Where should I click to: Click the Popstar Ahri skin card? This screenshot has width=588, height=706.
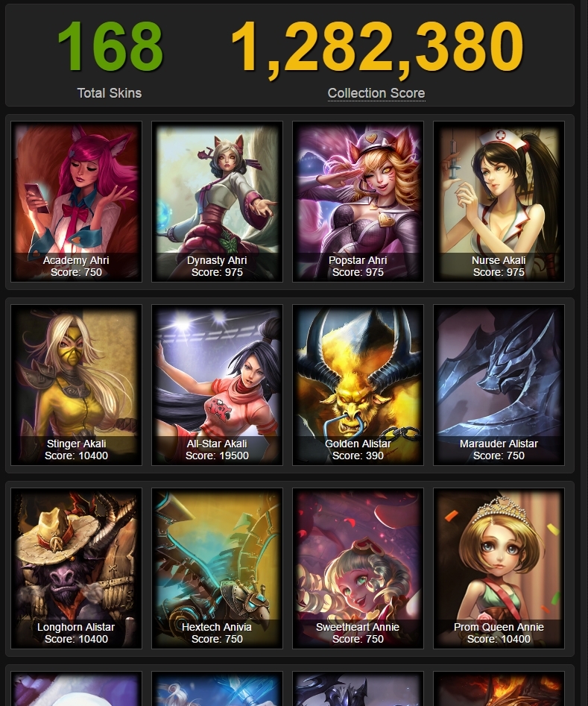358,202
